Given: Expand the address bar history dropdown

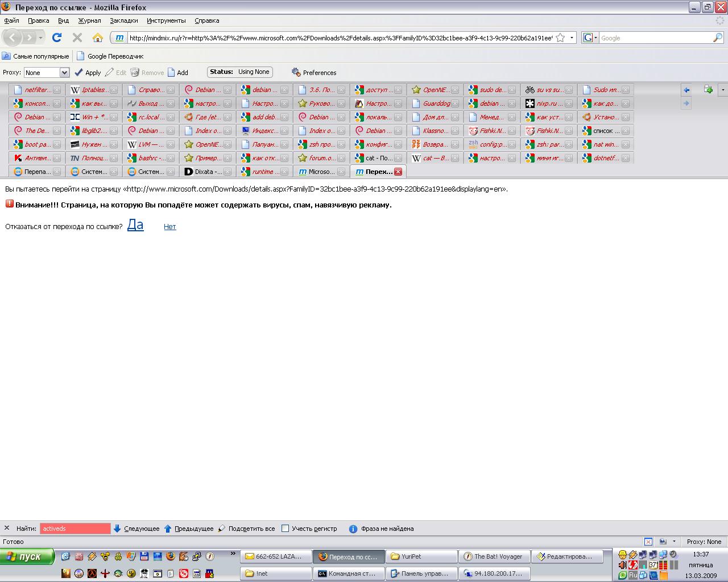Looking at the screenshot, I should point(572,38).
